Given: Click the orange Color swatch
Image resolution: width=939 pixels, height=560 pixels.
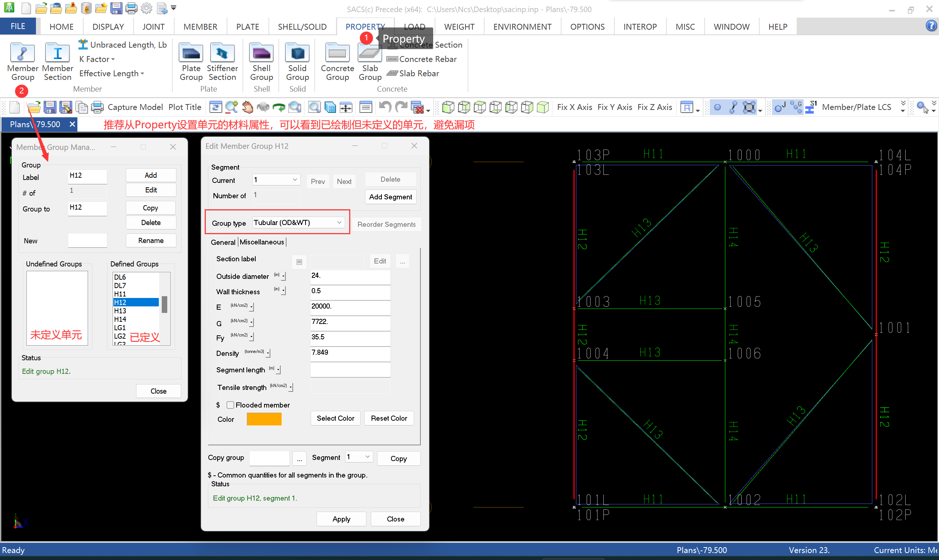Looking at the screenshot, I should 264,419.
